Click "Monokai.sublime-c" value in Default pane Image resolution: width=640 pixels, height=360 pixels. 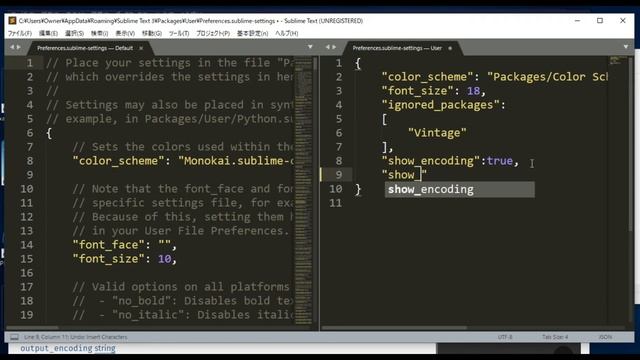[x=236, y=161]
